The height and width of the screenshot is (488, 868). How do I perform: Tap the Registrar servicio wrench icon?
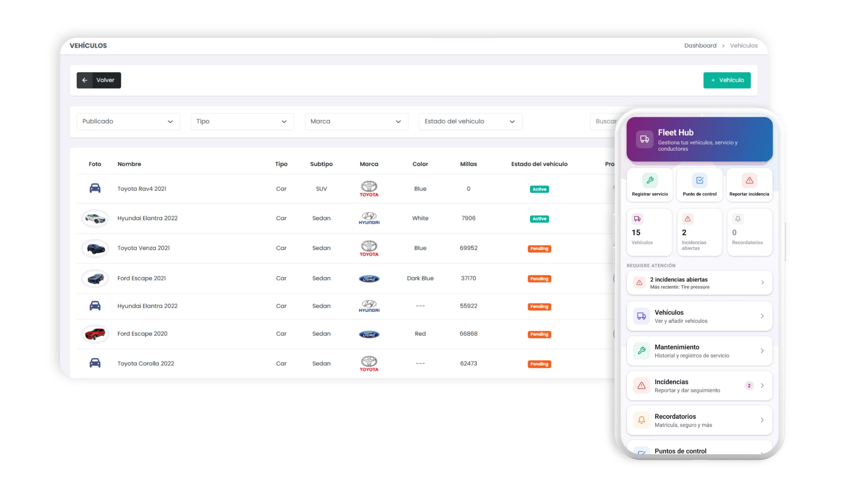point(650,180)
